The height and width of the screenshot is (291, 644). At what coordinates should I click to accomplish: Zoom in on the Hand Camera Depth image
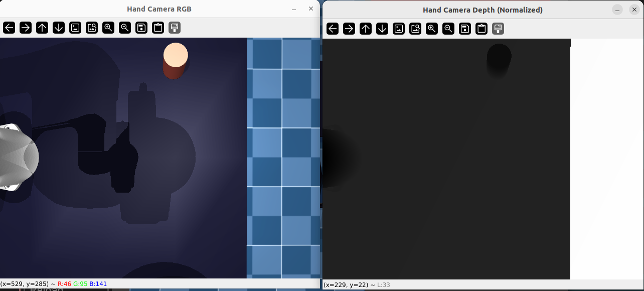(432, 29)
